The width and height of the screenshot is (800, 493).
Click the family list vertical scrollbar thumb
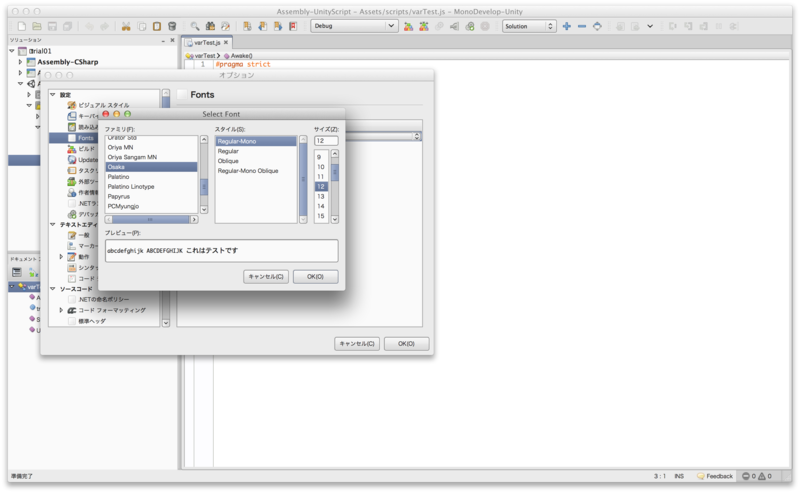tap(204, 186)
